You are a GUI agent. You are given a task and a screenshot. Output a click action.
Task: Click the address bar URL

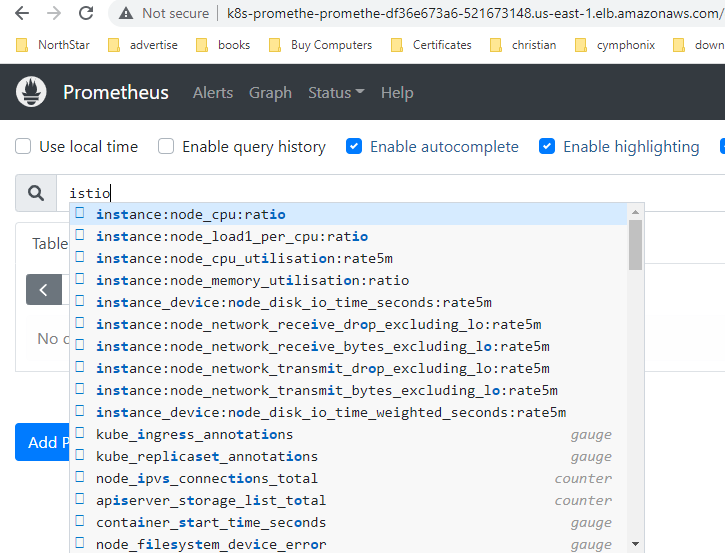pyautogui.click(x=475, y=13)
